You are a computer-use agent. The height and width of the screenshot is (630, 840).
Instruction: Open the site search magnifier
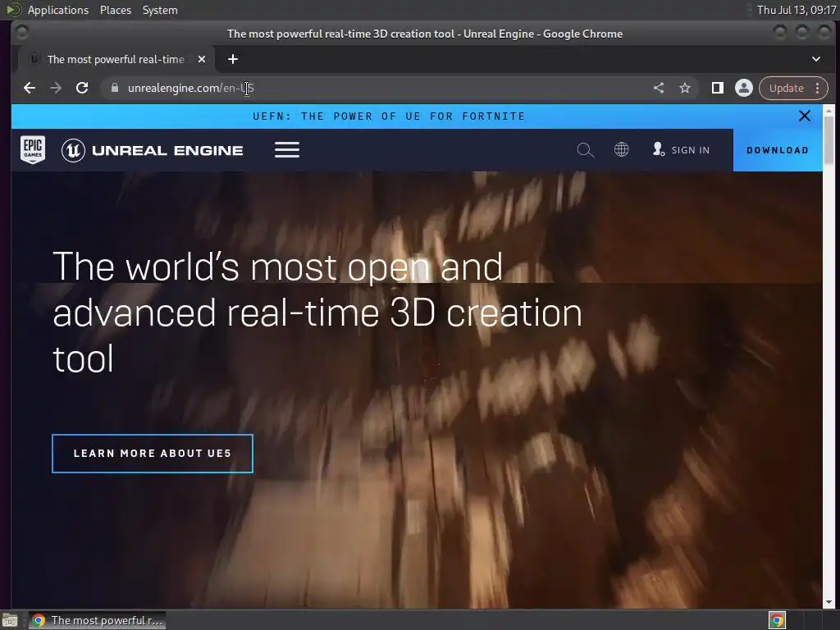click(x=585, y=150)
